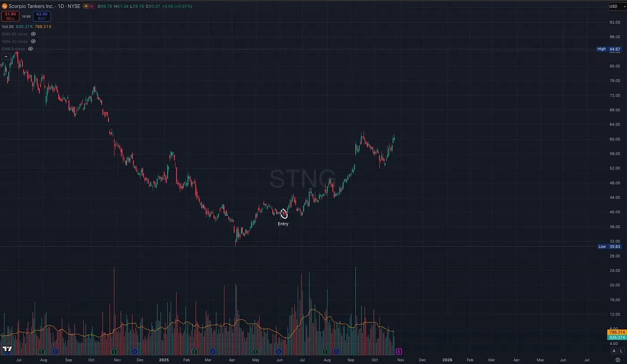Click the BUY 62.80 button
The width and height of the screenshot is (627, 364).
pyautogui.click(x=42, y=16)
